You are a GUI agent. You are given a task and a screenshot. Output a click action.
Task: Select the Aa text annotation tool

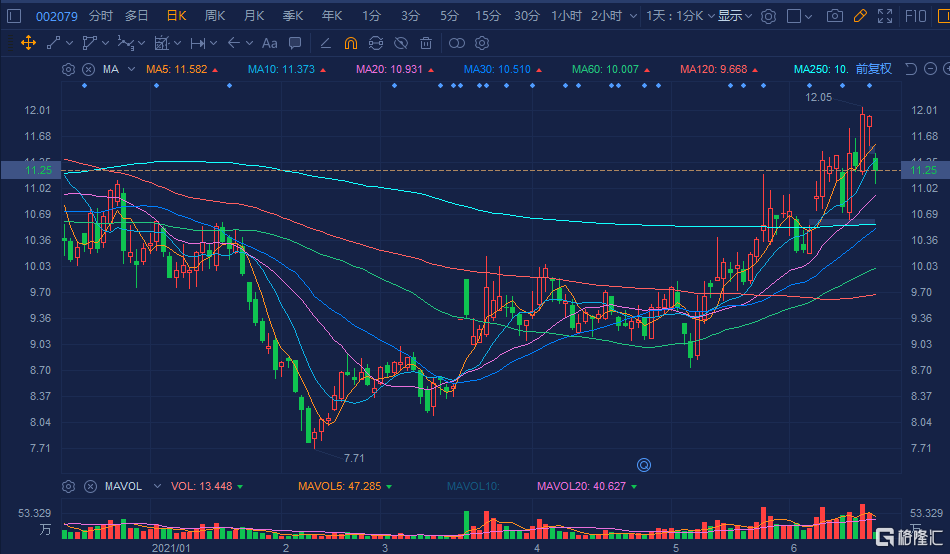269,43
